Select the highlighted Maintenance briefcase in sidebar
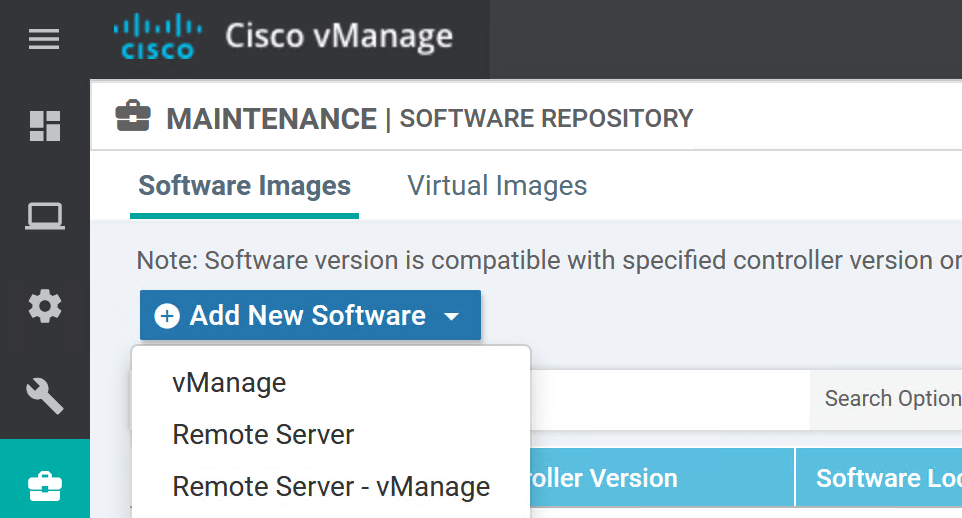The image size is (962, 518). 44,486
